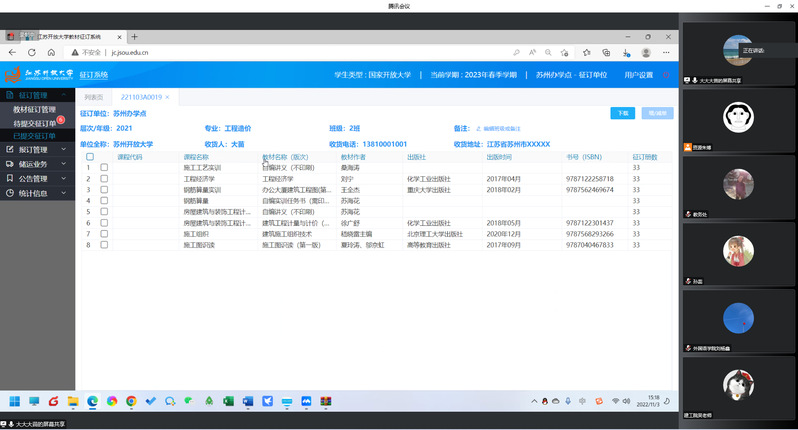
Task: Click the browser address bar
Action: 300,52
